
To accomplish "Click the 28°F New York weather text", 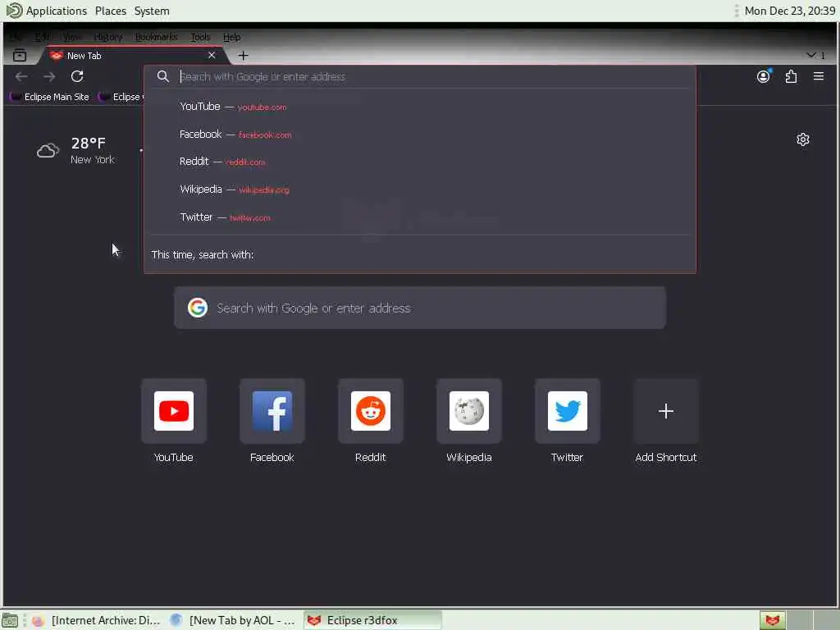I will tap(92, 151).
